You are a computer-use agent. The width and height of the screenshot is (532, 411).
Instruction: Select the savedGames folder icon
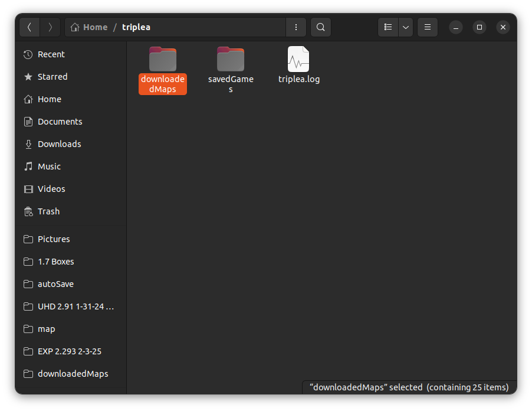point(231,59)
